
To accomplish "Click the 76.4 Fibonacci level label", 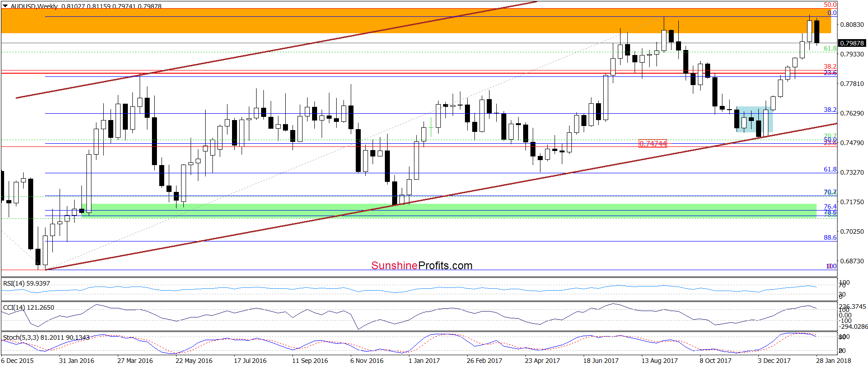I will pos(830,206).
